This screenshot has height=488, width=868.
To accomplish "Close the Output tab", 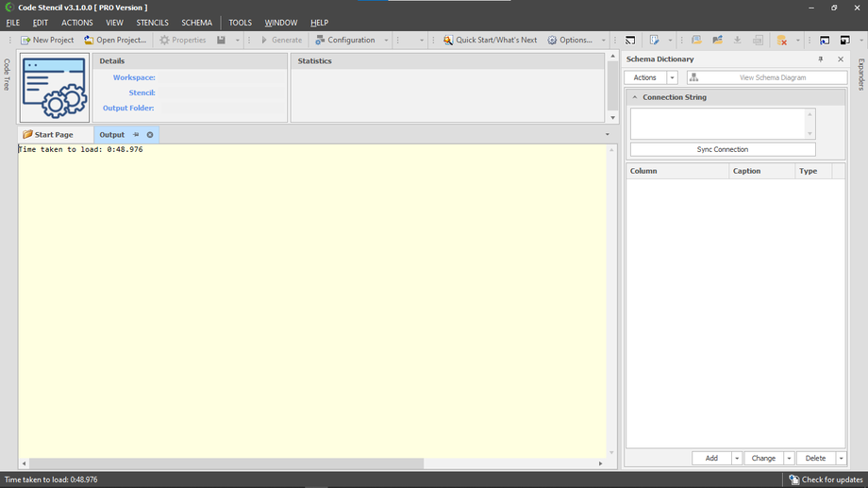I will tap(150, 135).
